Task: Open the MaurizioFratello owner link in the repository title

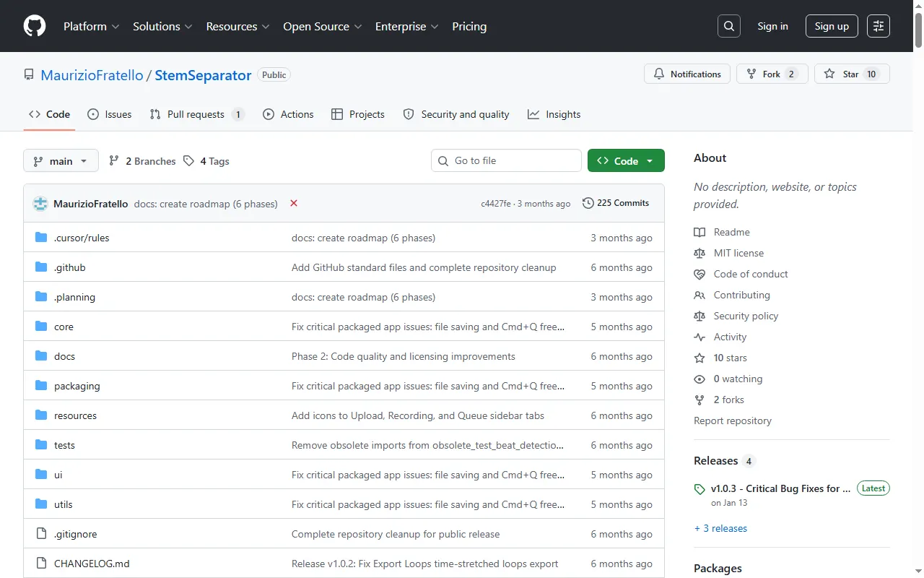Action: [x=92, y=75]
